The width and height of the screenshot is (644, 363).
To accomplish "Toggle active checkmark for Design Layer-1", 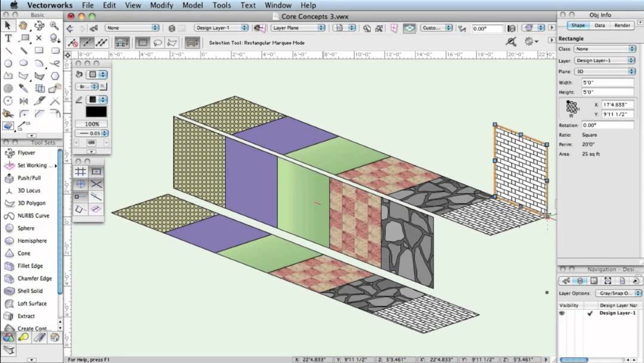I will tap(590, 313).
